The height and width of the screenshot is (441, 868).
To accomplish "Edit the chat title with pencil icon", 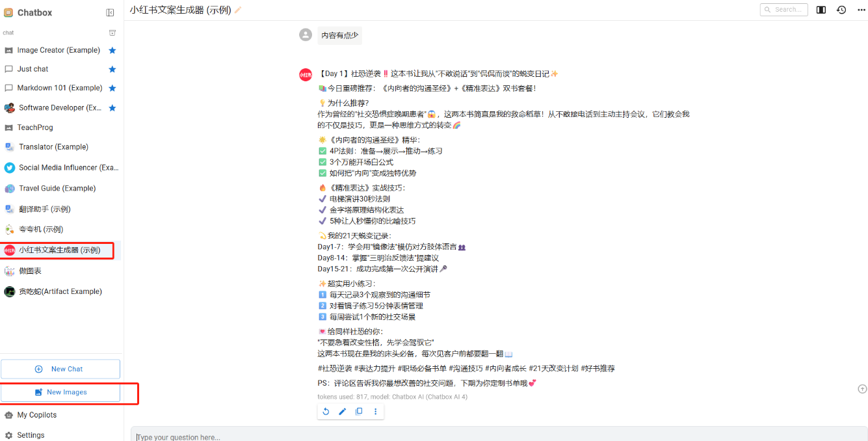I will [x=238, y=10].
